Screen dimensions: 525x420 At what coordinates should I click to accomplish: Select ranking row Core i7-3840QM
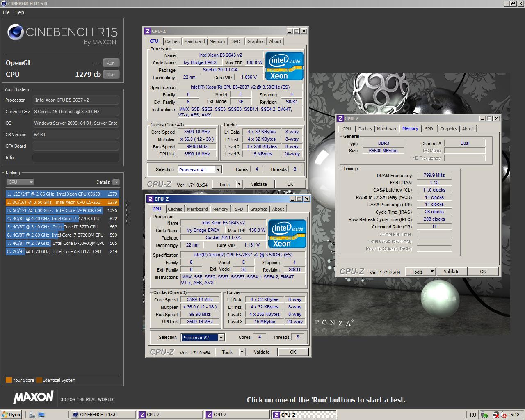(x=62, y=243)
